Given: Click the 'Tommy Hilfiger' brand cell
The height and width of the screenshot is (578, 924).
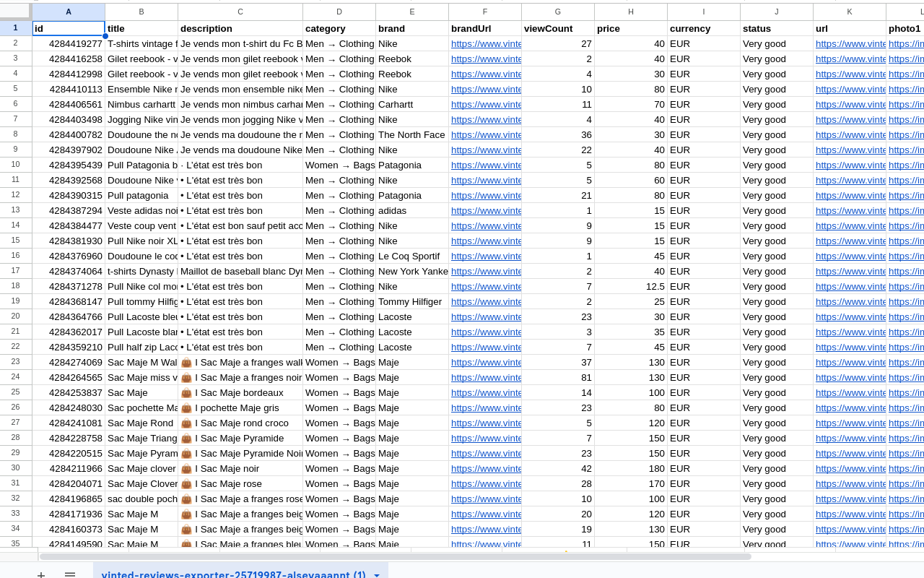Looking at the screenshot, I should [412, 301].
